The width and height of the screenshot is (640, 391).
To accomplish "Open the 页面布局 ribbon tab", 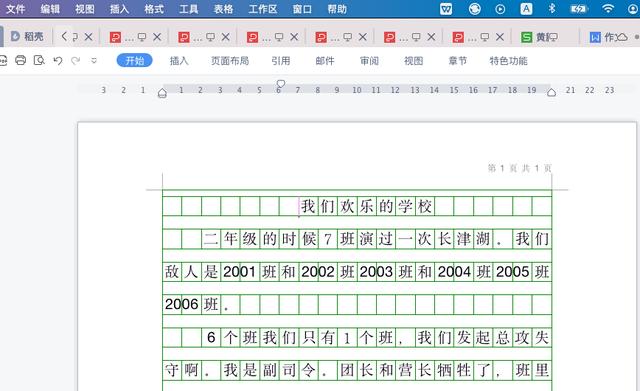I will pos(230,61).
